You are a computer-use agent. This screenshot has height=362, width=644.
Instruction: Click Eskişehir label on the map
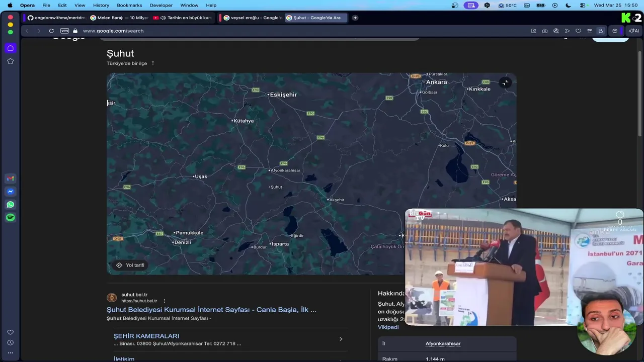coord(283,95)
